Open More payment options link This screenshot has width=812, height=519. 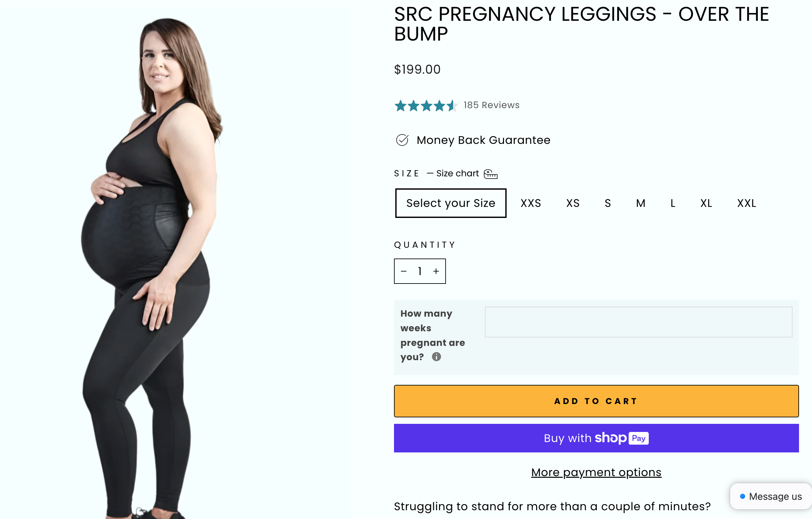pos(596,473)
